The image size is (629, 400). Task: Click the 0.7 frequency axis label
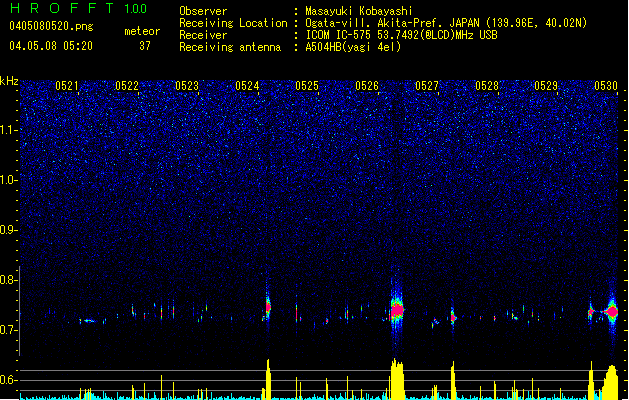click(x=8, y=330)
